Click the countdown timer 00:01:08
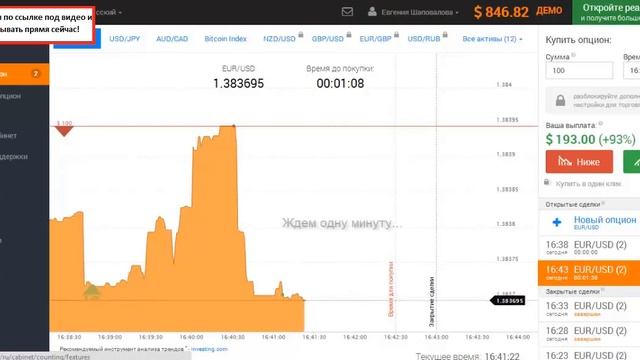 pos(340,84)
